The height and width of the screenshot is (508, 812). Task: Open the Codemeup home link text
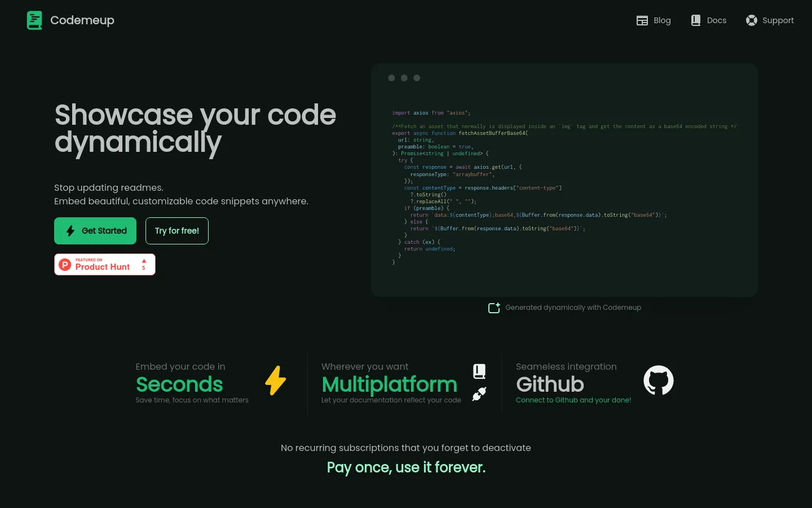coord(82,20)
